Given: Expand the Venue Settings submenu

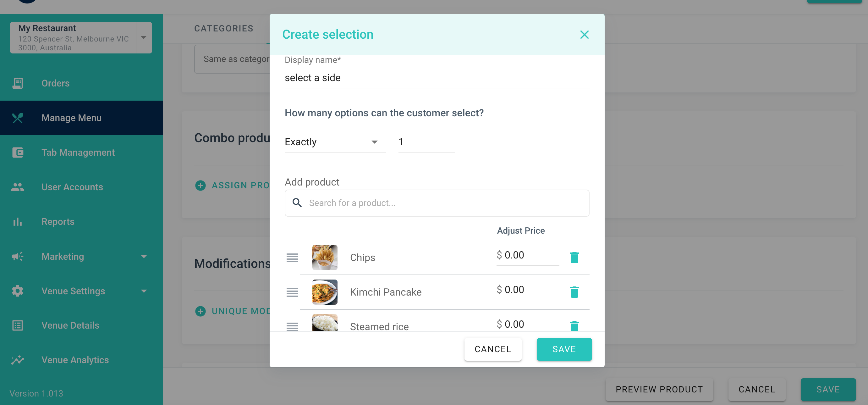Looking at the screenshot, I should pos(144,291).
